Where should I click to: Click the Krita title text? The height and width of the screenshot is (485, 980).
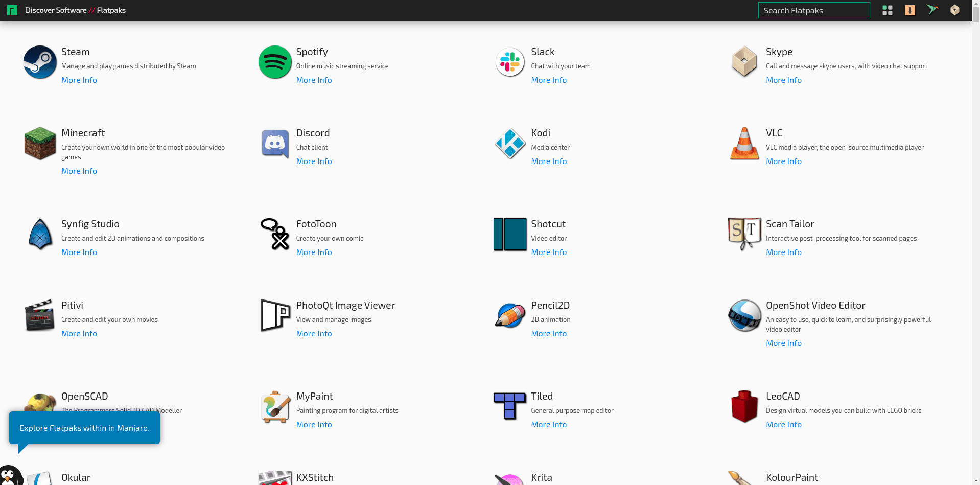coord(542,478)
